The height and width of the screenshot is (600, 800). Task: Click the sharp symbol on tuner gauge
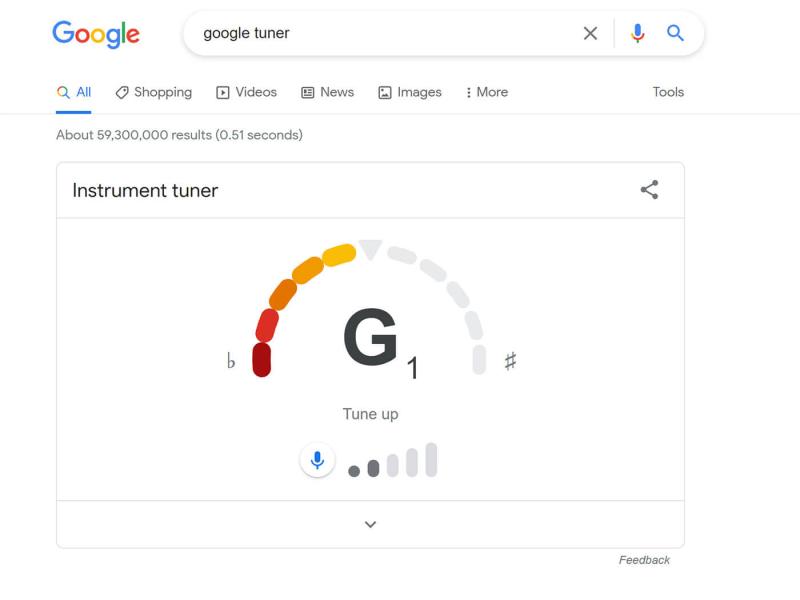(x=510, y=361)
